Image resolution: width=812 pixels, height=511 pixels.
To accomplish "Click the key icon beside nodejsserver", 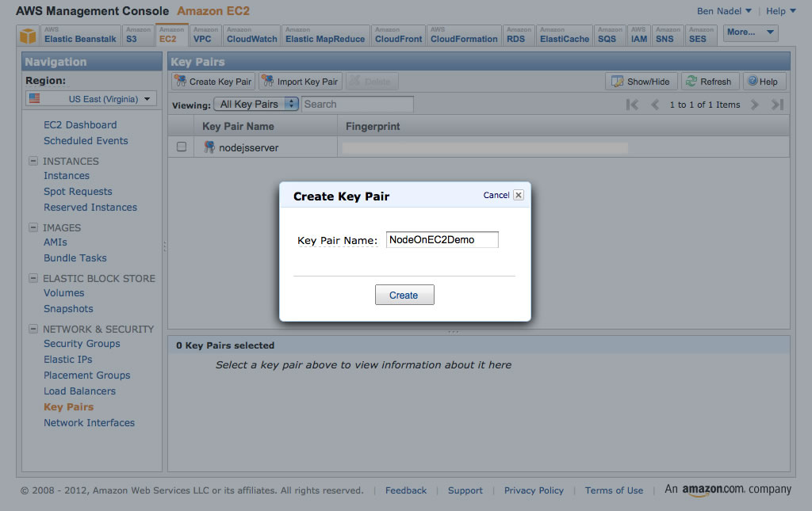I will 209,147.
